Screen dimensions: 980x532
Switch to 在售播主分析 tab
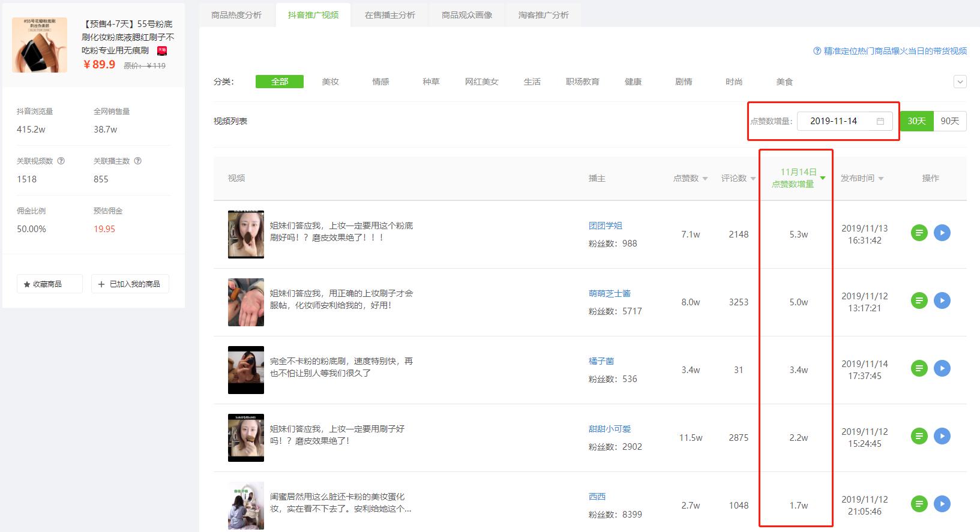(390, 15)
